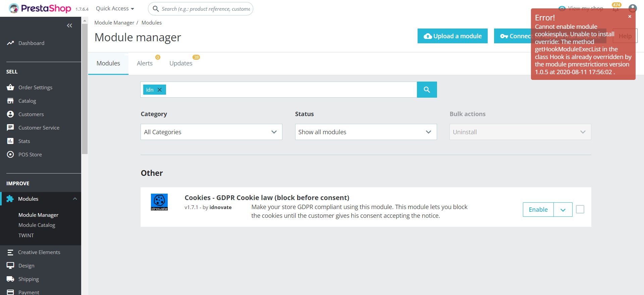
Task: Open the notifications bell icon
Action: click(616, 9)
